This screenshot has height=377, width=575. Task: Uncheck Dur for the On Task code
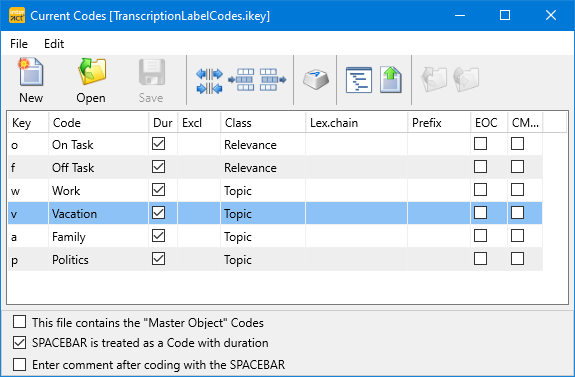158,144
